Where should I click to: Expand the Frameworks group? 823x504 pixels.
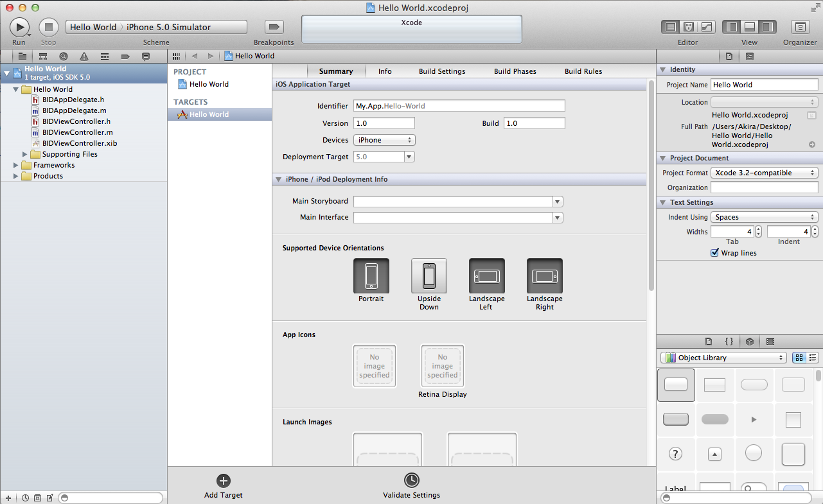17,165
